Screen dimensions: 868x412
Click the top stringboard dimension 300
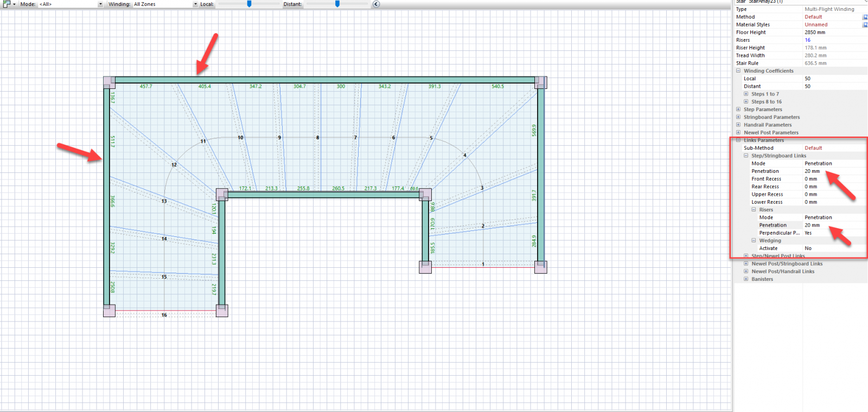pyautogui.click(x=341, y=86)
